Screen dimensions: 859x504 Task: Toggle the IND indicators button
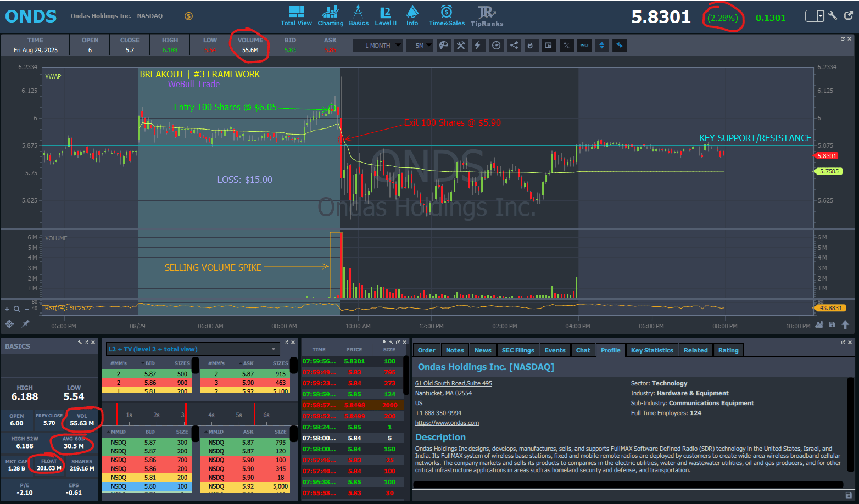point(584,46)
